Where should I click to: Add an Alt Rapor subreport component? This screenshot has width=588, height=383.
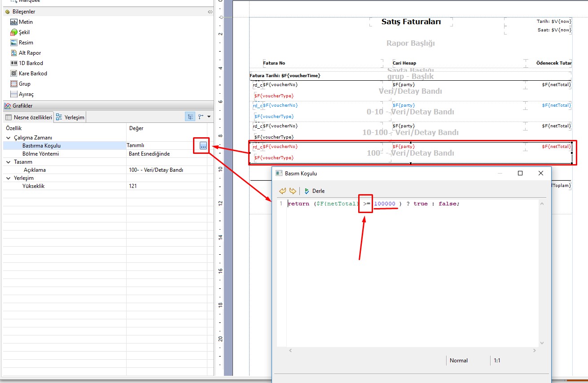30,53
